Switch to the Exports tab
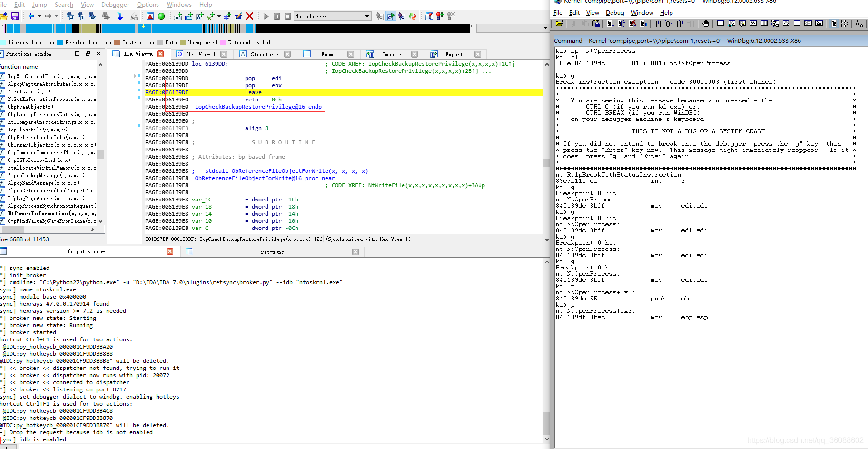This screenshot has width=868, height=449. coord(455,54)
